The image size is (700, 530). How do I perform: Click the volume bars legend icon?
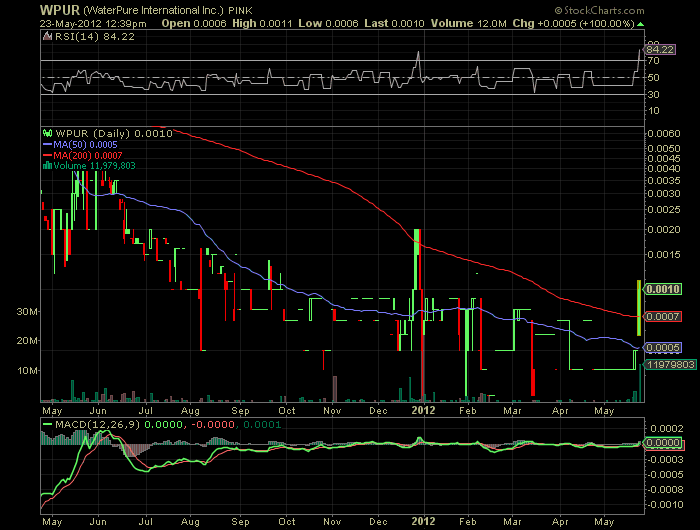[x=47, y=166]
